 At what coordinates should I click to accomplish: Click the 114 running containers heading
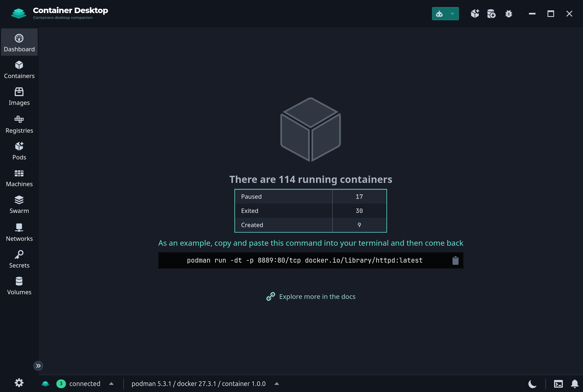click(x=311, y=179)
